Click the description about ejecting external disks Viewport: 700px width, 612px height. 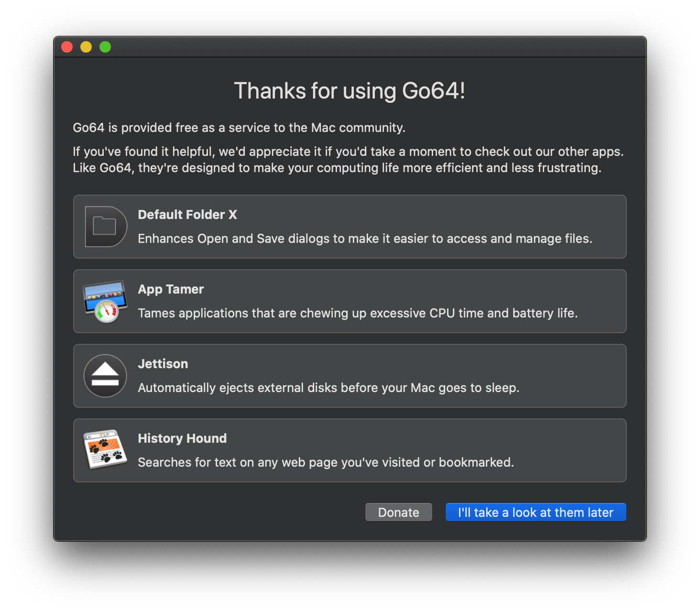pos(328,388)
